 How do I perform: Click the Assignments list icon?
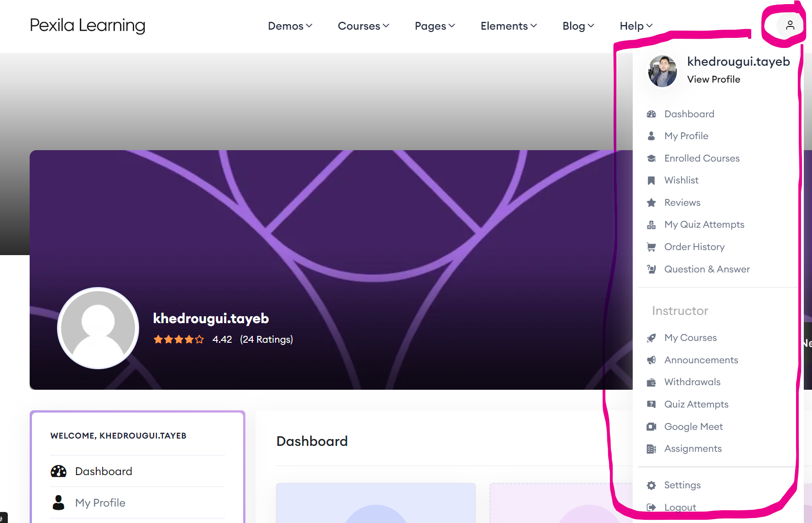pyautogui.click(x=651, y=449)
